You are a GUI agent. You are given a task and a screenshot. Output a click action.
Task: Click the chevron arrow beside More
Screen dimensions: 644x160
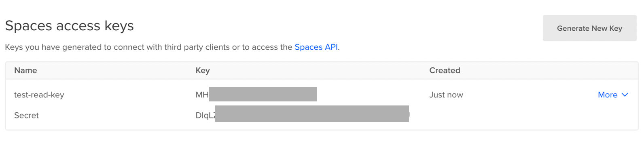coord(625,95)
